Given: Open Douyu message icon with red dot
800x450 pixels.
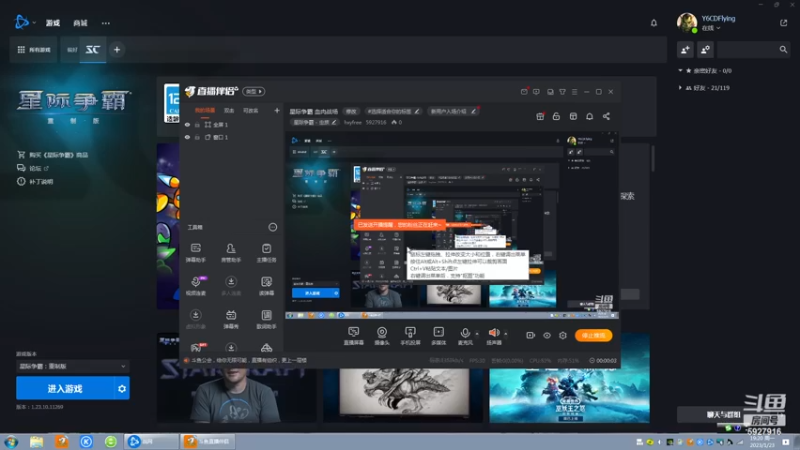Looking at the screenshot, I should (524, 92).
